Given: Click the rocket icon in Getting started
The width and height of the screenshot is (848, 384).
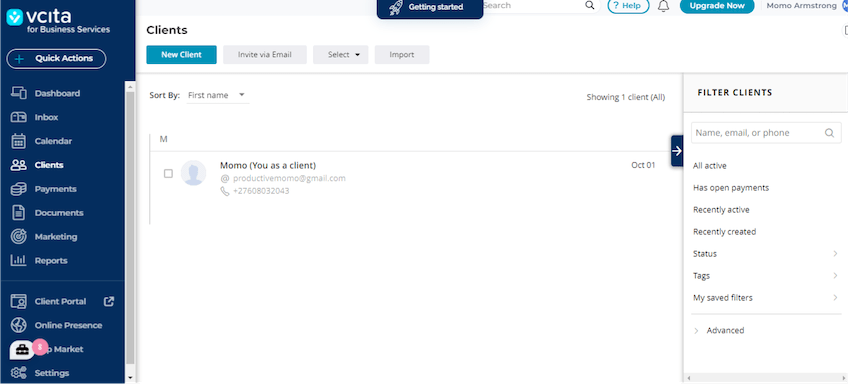Looking at the screenshot, I should pyautogui.click(x=396, y=7).
